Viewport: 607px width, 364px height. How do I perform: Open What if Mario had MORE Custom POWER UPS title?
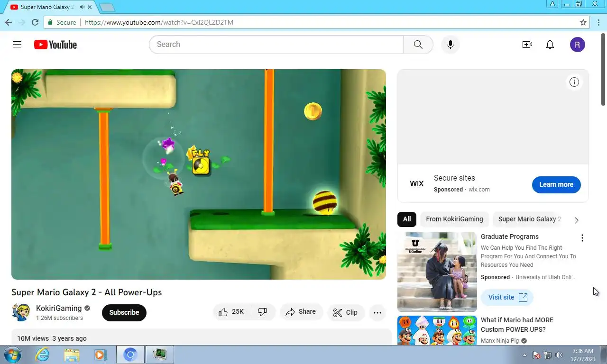[x=517, y=325]
